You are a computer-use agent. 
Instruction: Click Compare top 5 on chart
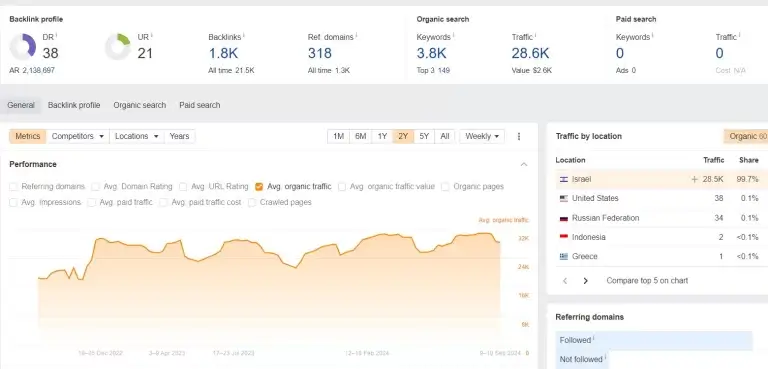pyautogui.click(x=647, y=281)
